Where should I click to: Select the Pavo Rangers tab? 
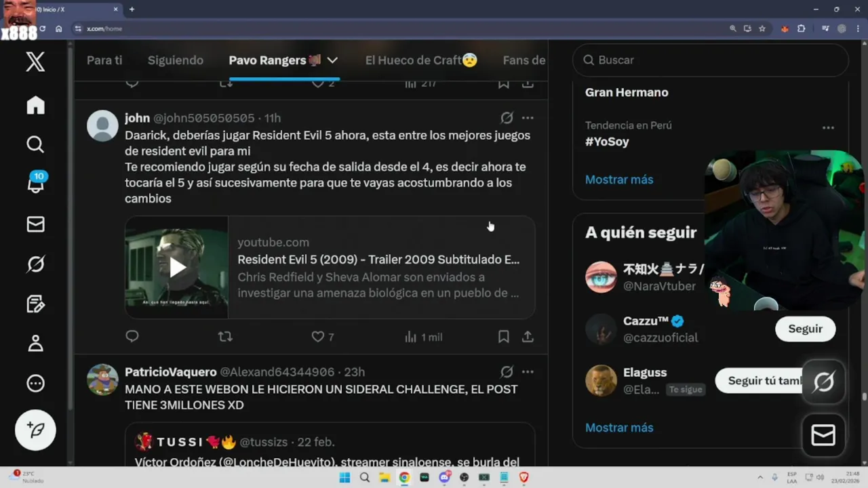275,60
